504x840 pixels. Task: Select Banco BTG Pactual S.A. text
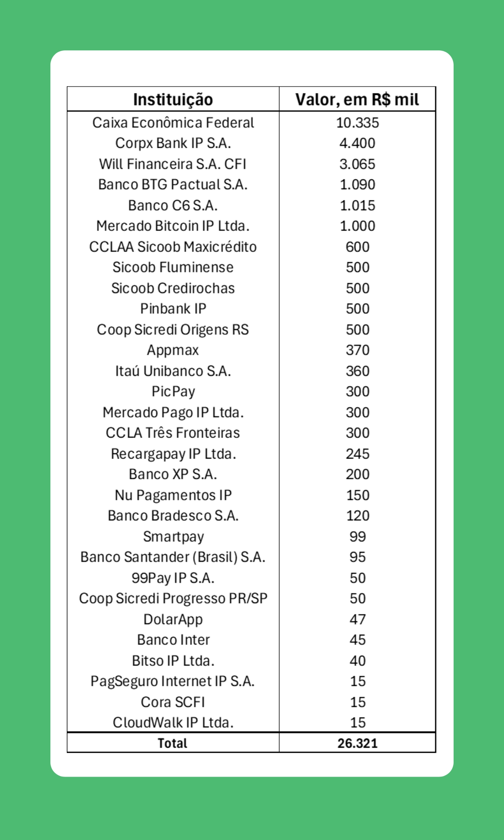173,184
